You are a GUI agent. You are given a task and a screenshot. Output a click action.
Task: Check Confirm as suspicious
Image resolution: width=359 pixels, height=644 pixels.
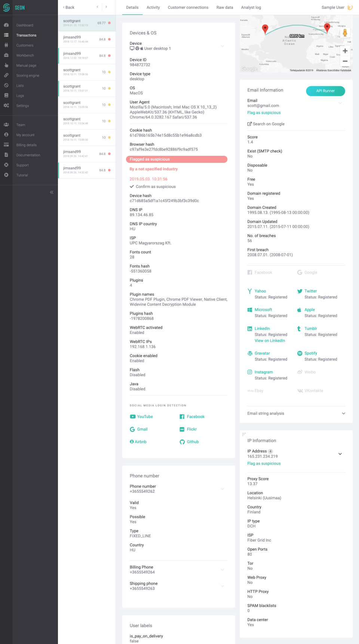pyautogui.click(x=132, y=187)
